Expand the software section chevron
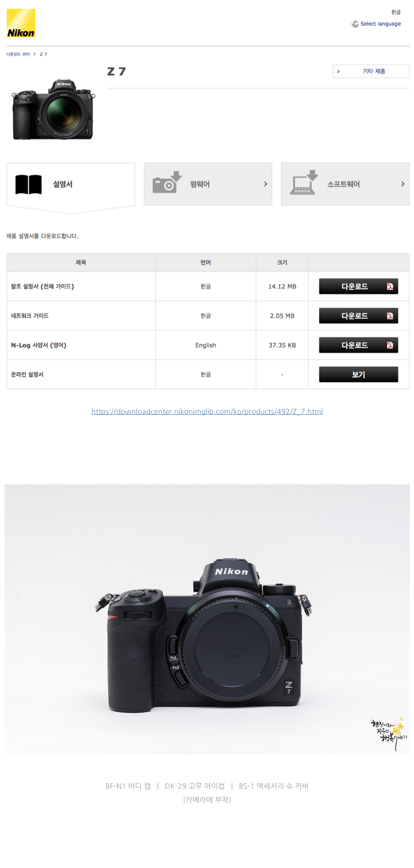The height and width of the screenshot is (868, 414). (x=403, y=184)
